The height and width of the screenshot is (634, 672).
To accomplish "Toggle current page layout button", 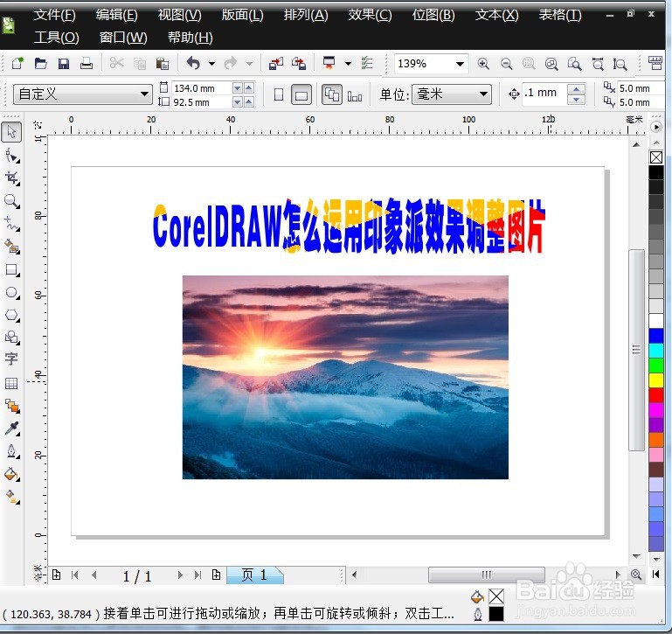I will 355,95.
